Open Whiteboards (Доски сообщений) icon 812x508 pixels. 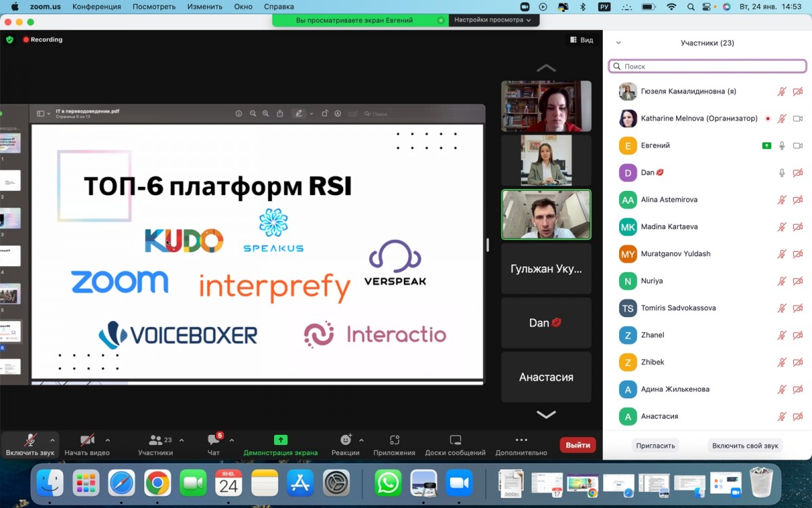click(455, 440)
